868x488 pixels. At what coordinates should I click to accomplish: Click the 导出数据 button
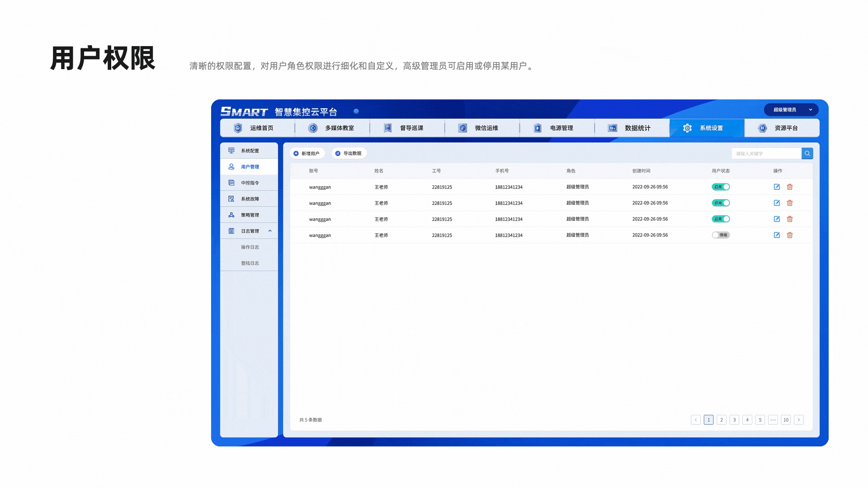[349, 154]
